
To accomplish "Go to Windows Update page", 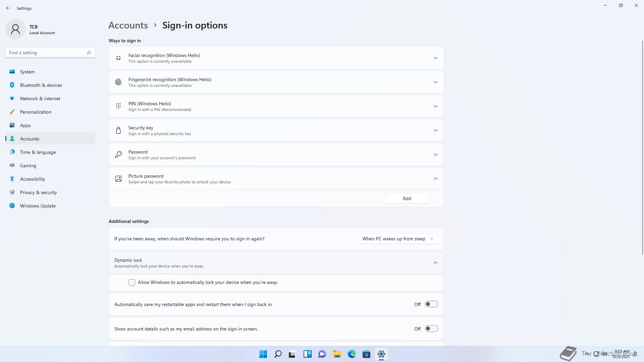I will (x=50, y=206).
